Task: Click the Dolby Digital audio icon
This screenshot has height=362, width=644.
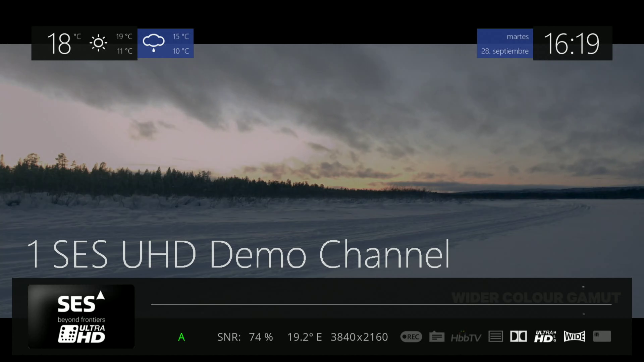Action: [x=518, y=336]
